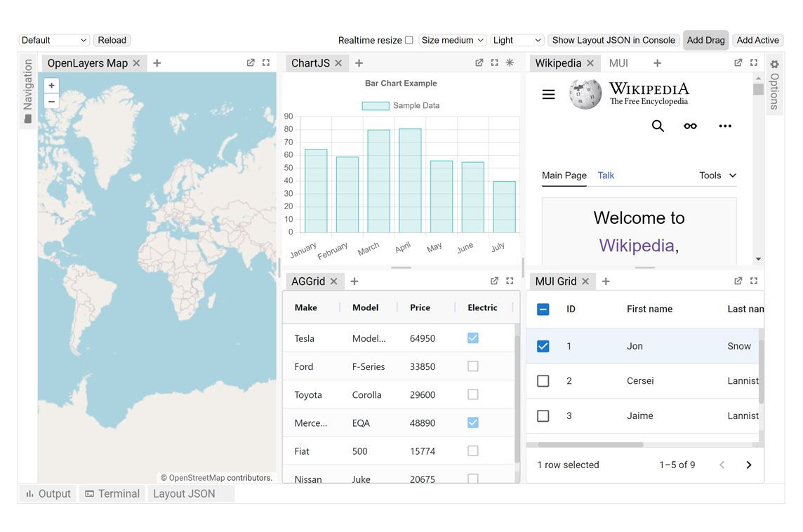Expand the Wikipedia Tools menu

[717, 175]
